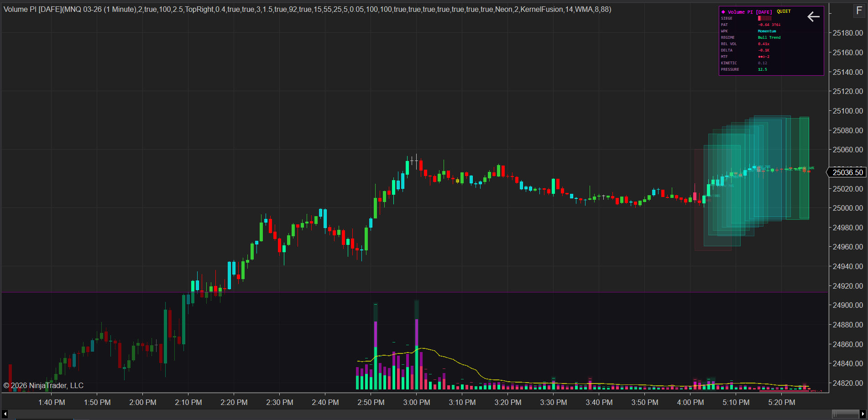Click the NinjaTrader copyright text
Viewport: 868px width, 420px height.
coord(43,385)
